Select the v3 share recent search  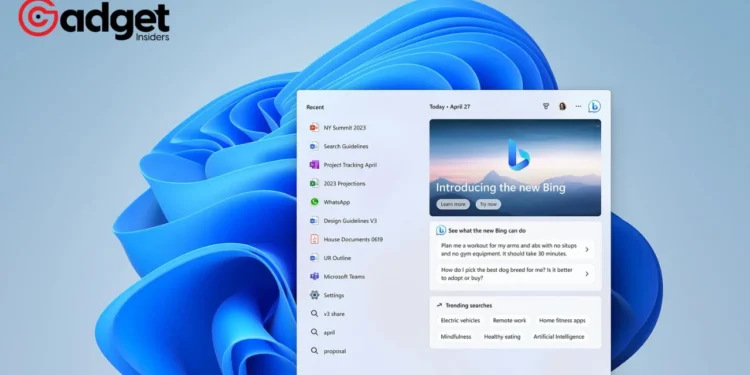[x=334, y=314]
